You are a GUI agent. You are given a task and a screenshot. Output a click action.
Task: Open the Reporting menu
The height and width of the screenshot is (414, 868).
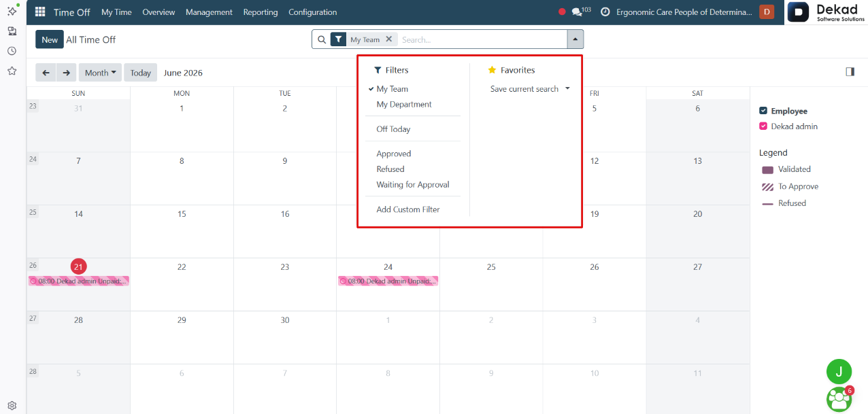pos(261,12)
